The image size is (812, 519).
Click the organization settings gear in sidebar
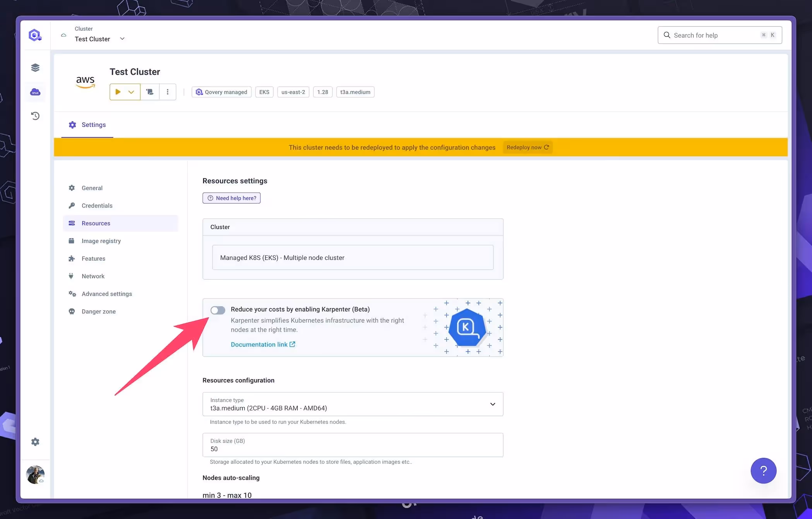pos(35,442)
